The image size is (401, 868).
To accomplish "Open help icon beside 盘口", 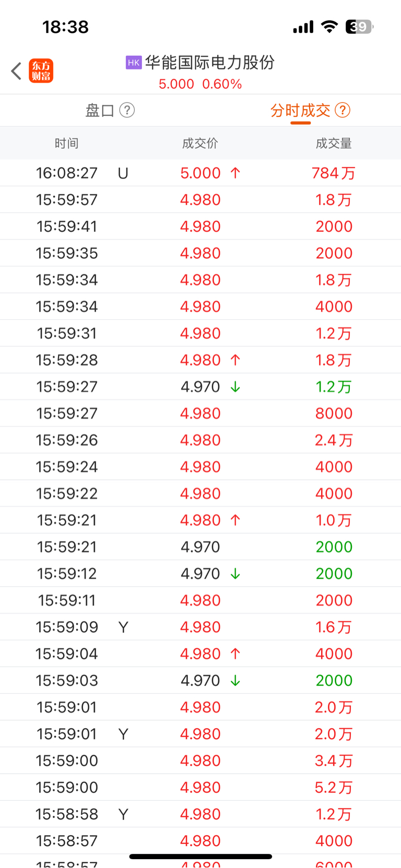I will coord(127,110).
